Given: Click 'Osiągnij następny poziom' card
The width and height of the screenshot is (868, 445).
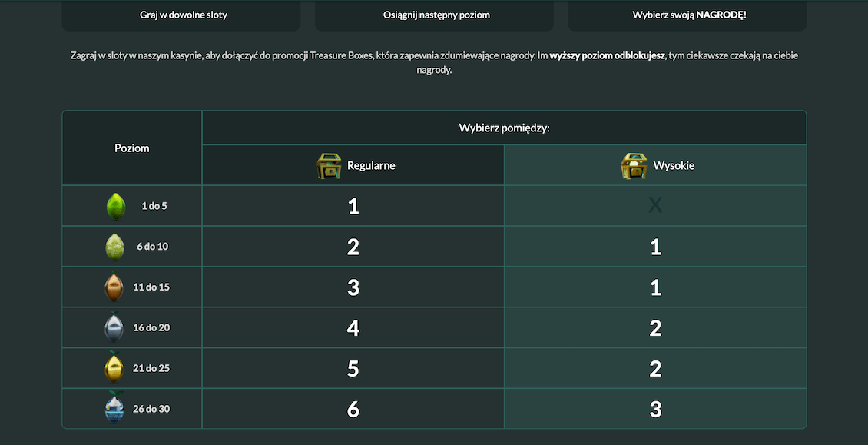Looking at the screenshot, I should [x=436, y=15].
